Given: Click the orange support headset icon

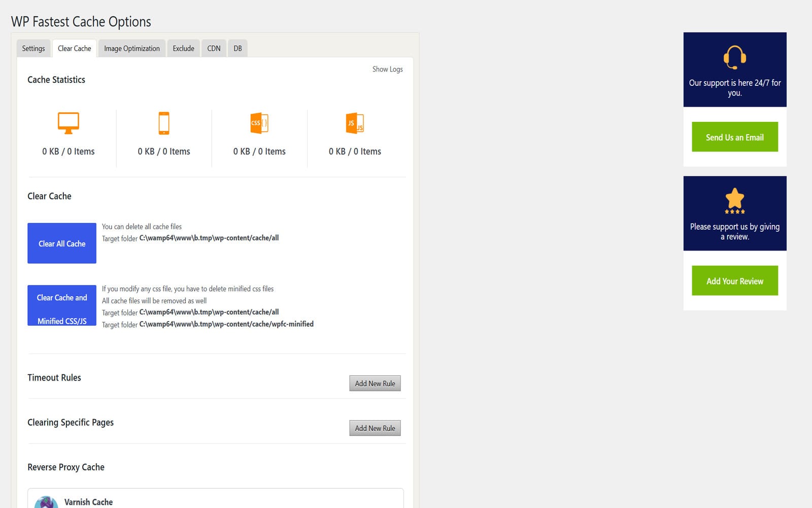Looking at the screenshot, I should tap(734, 57).
